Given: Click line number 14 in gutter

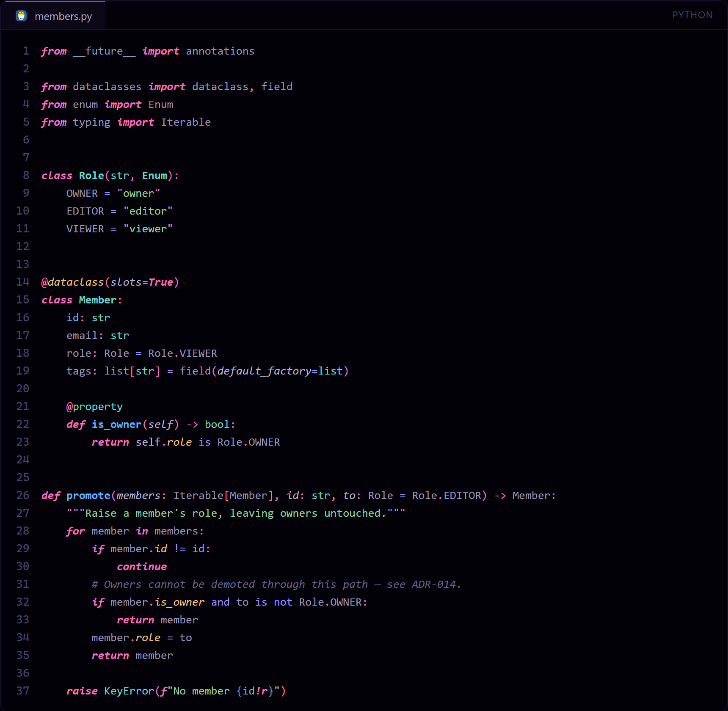Looking at the screenshot, I should coord(23,282).
